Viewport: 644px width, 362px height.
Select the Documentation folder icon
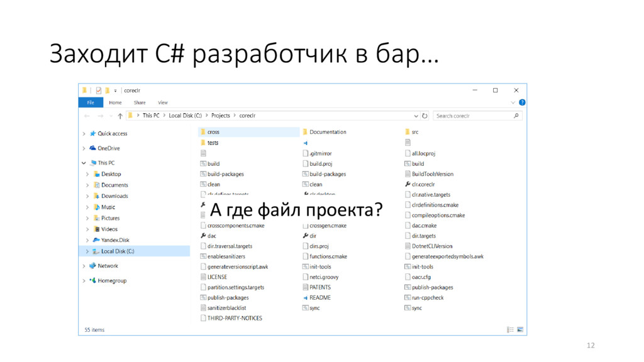coord(305,132)
